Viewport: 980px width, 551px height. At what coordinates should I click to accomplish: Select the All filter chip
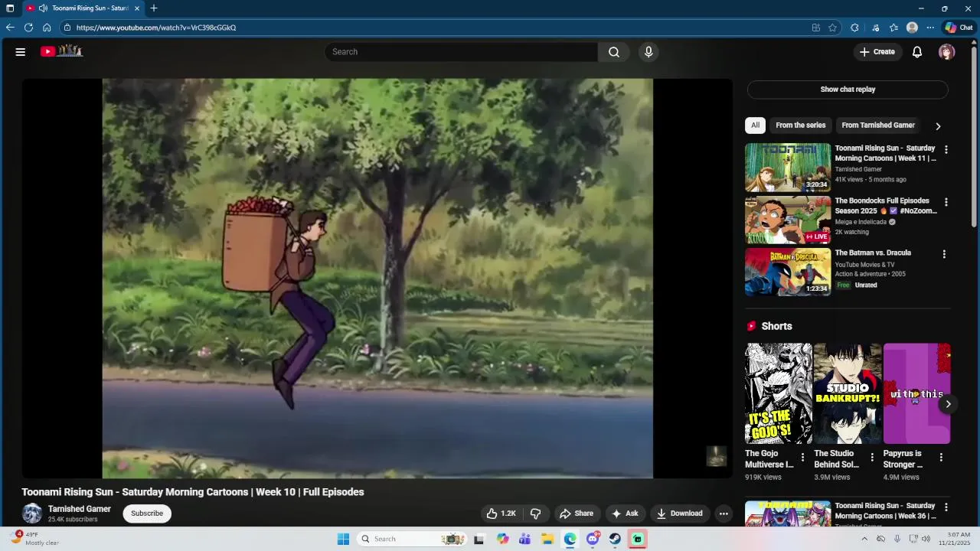(x=756, y=126)
